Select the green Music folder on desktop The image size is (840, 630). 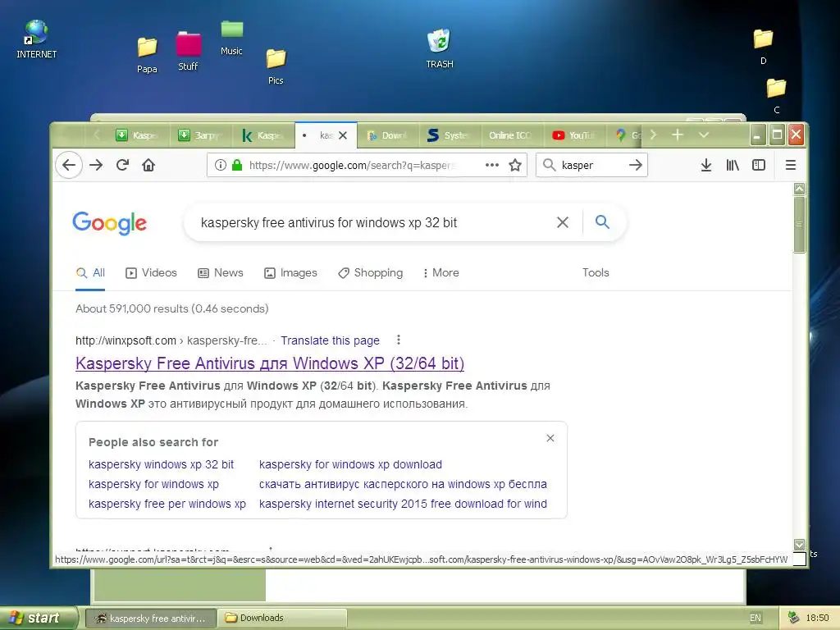coord(231,38)
